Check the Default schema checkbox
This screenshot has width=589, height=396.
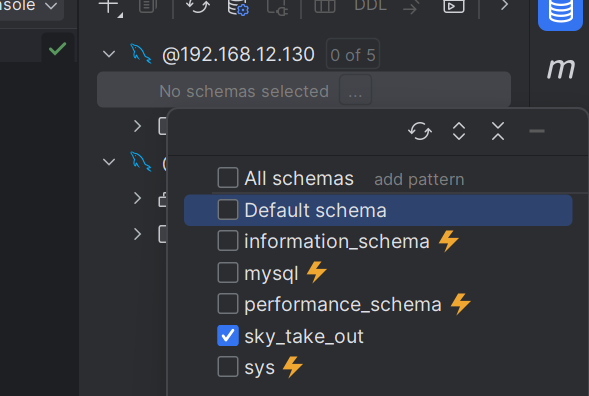[228, 209]
